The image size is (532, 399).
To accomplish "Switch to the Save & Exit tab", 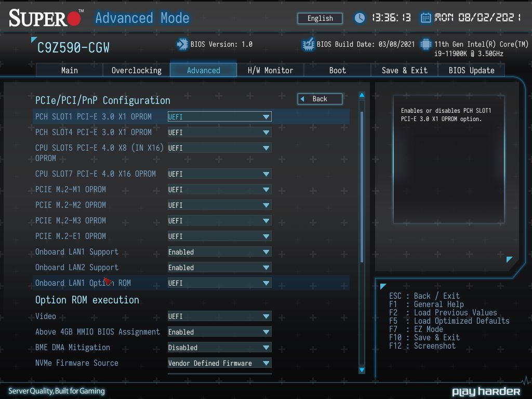I will pyautogui.click(x=404, y=70).
